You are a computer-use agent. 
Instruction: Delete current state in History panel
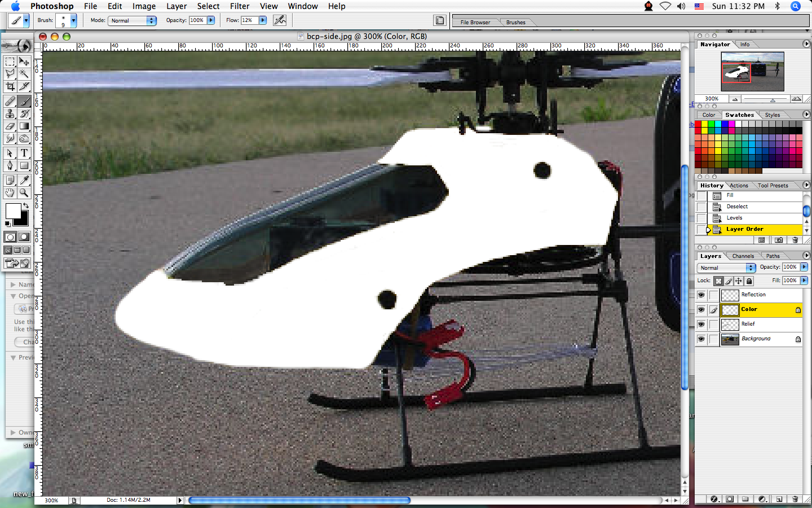coord(795,240)
